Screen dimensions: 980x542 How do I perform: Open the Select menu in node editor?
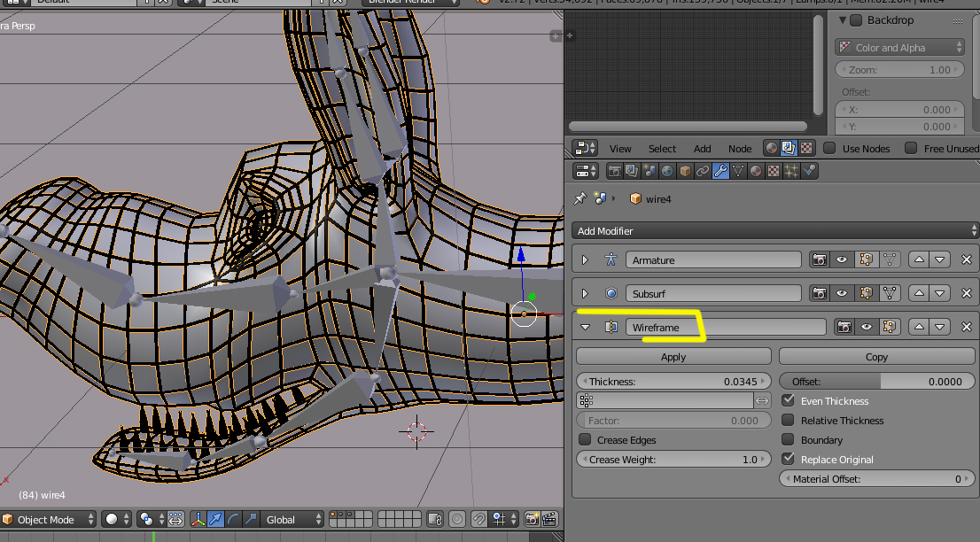click(x=662, y=149)
